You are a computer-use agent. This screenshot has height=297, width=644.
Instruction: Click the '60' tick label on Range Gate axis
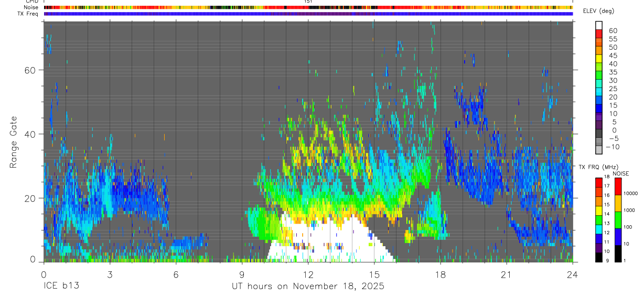pos(30,70)
